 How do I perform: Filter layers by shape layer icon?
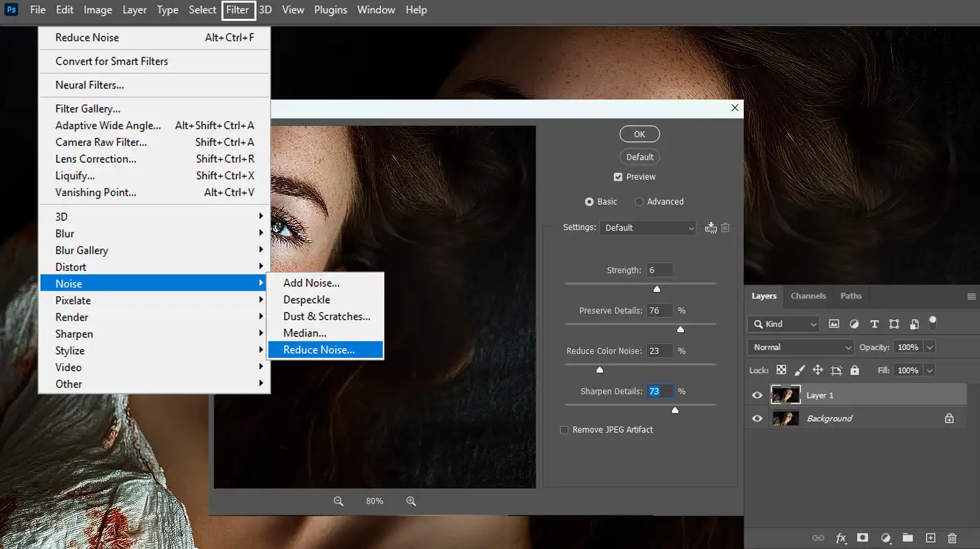(894, 324)
